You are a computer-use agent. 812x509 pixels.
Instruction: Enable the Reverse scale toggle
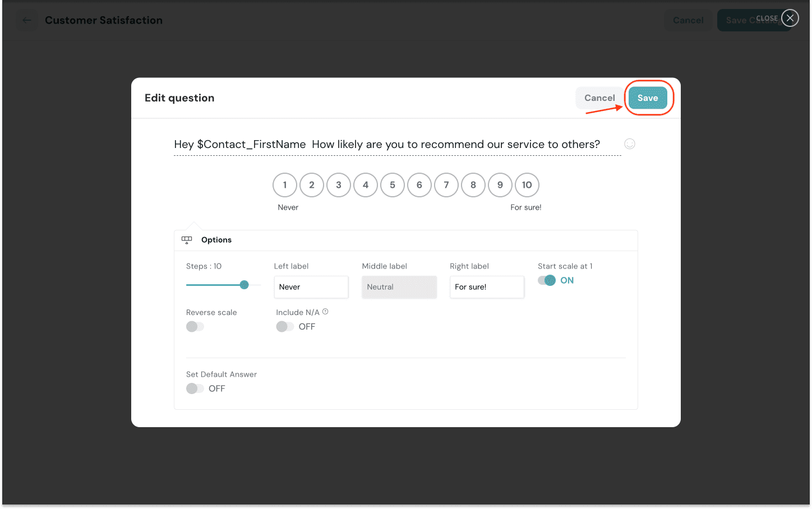click(195, 326)
